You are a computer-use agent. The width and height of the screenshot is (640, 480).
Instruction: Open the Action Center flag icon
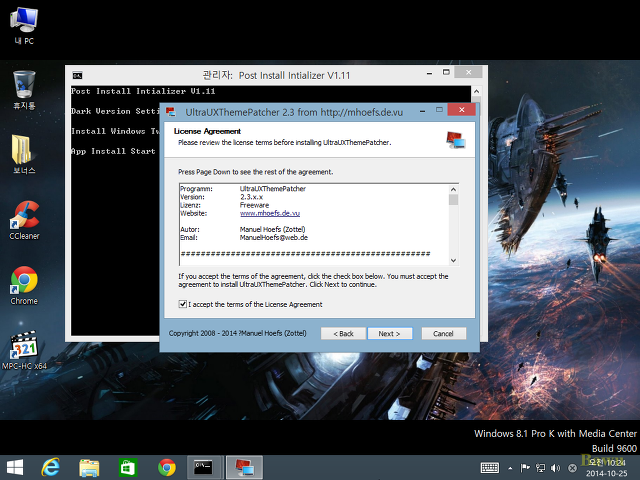[x=525, y=468]
